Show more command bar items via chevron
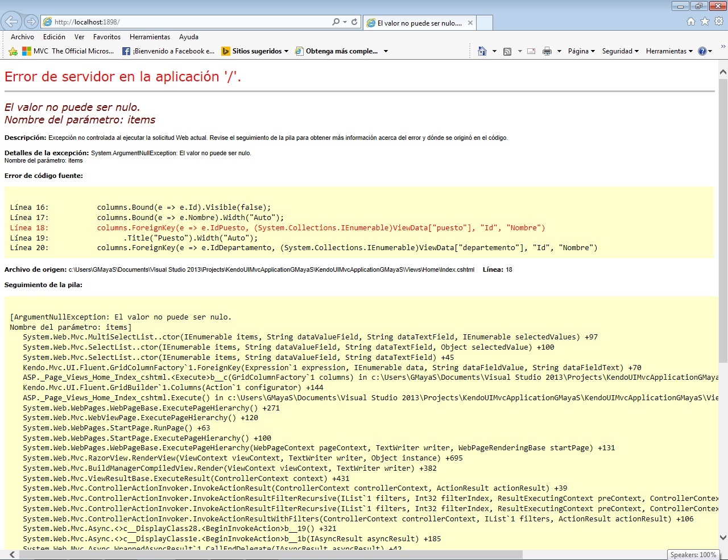The width and height of the screenshot is (728, 560). (723, 47)
